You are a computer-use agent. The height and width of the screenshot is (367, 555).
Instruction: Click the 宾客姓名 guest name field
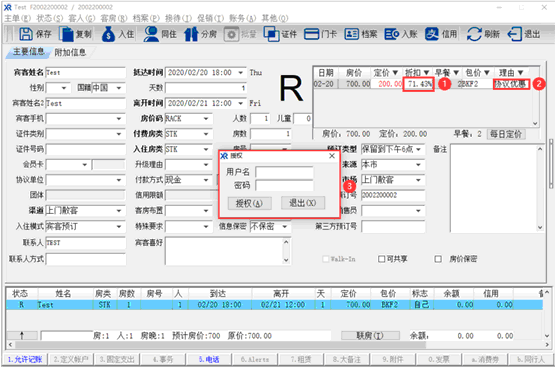click(86, 73)
